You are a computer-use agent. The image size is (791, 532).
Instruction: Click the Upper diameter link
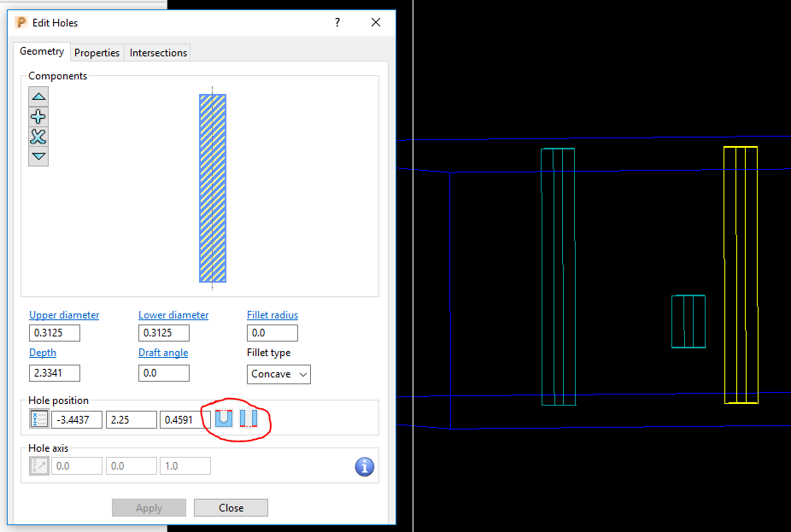tap(64, 314)
